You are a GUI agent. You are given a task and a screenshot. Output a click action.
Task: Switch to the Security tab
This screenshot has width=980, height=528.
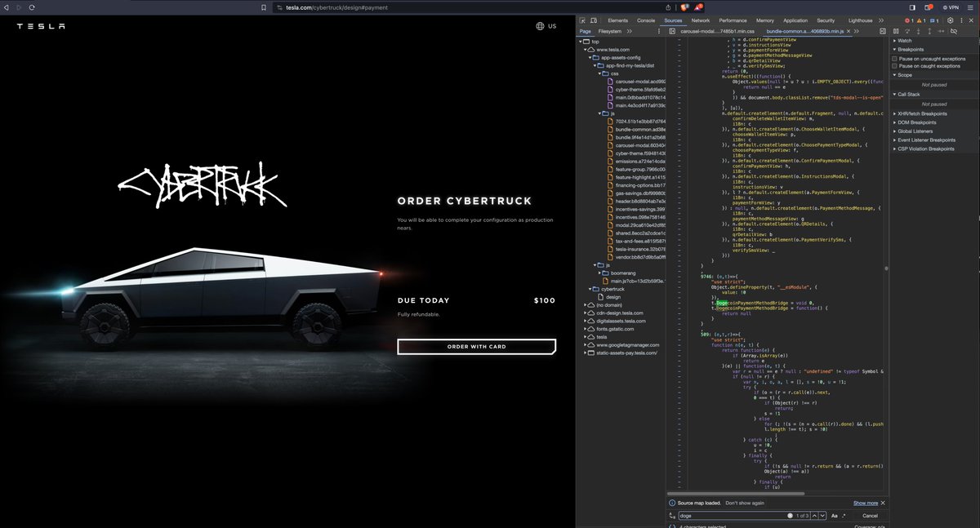[826, 20]
